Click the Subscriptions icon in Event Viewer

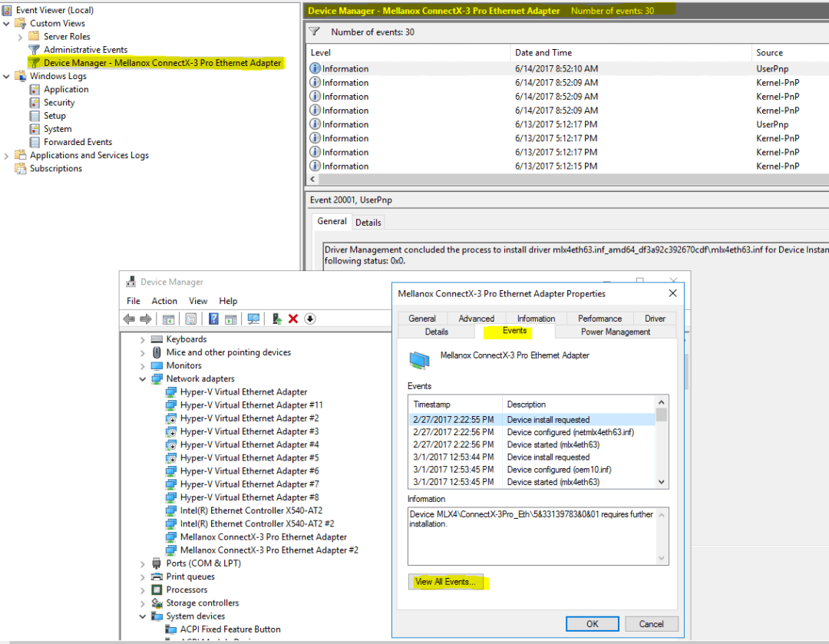[21, 169]
